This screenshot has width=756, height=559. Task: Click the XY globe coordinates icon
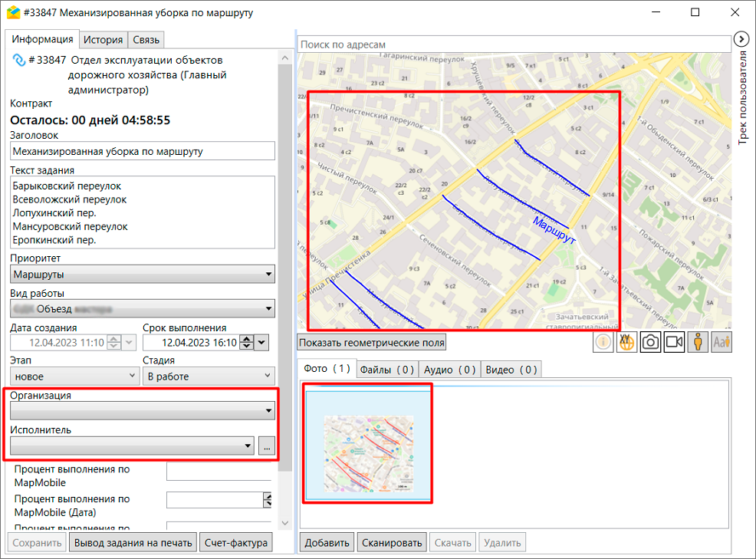[x=626, y=343]
